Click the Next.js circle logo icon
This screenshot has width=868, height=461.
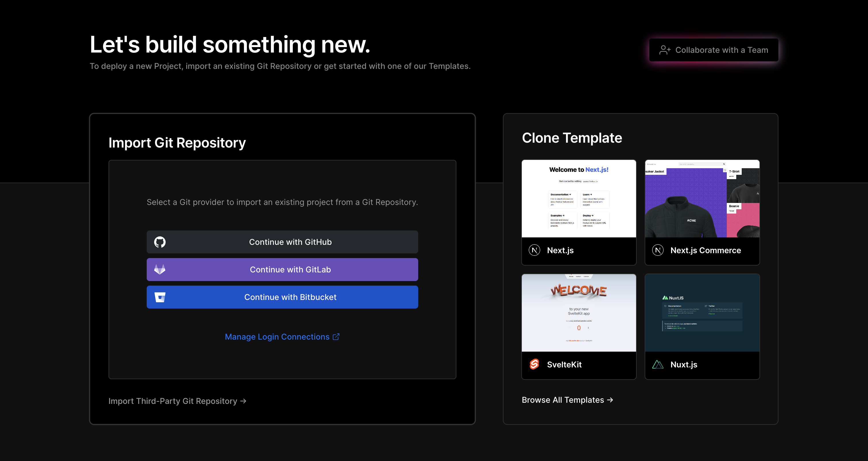(x=534, y=250)
